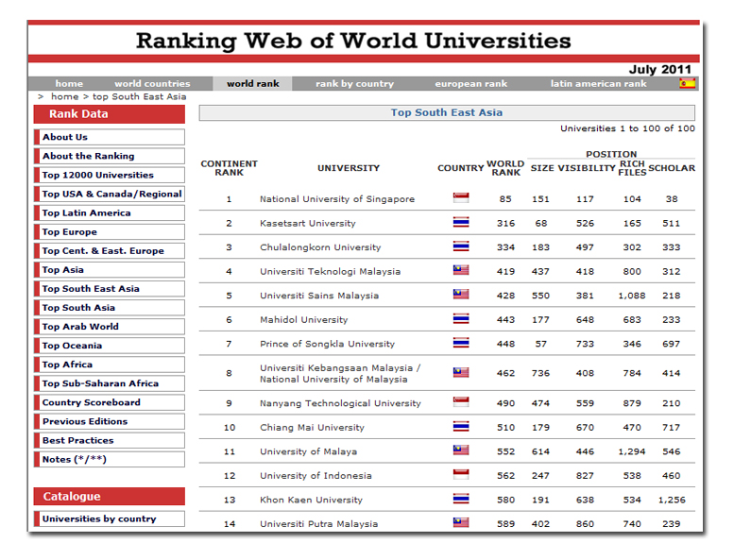Click Kasetsart University's Thailand flag

tap(461, 222)
